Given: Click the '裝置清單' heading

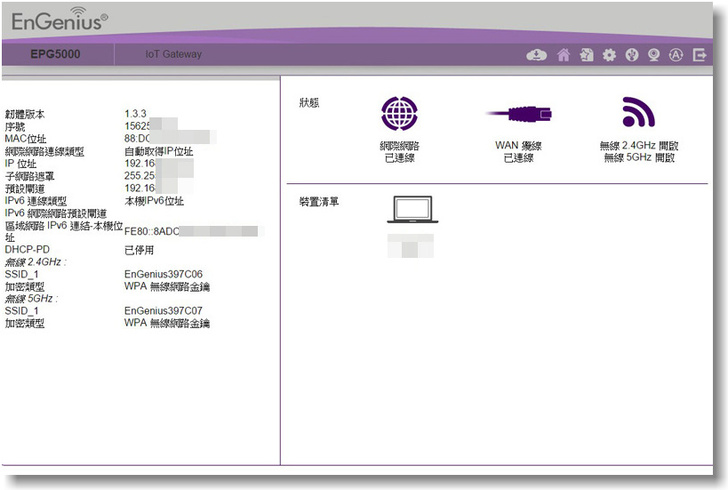Looking at the screenshot, I should tap(319, 202).
